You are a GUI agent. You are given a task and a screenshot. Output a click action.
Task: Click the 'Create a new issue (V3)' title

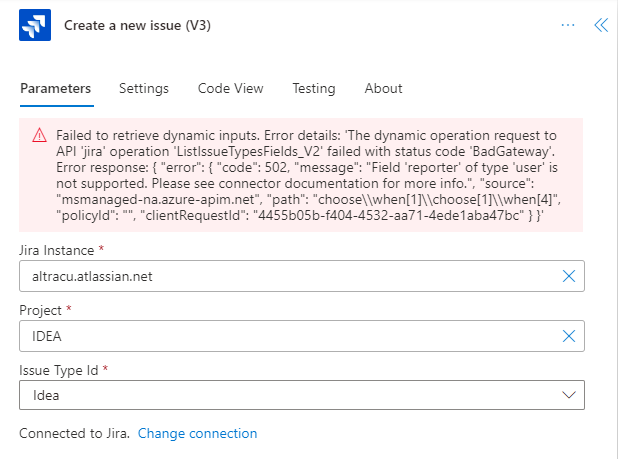click(x=138, y=26)
